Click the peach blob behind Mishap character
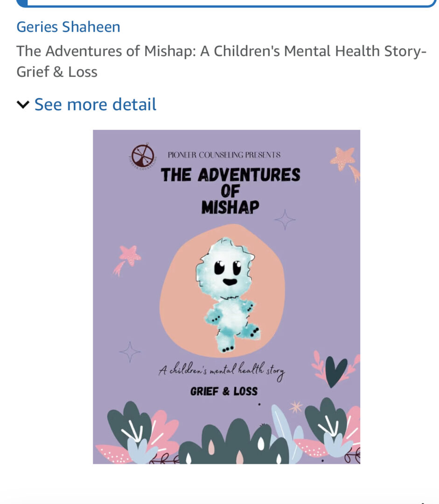Viewport: 439px width, 504px height. pos(222,290)
